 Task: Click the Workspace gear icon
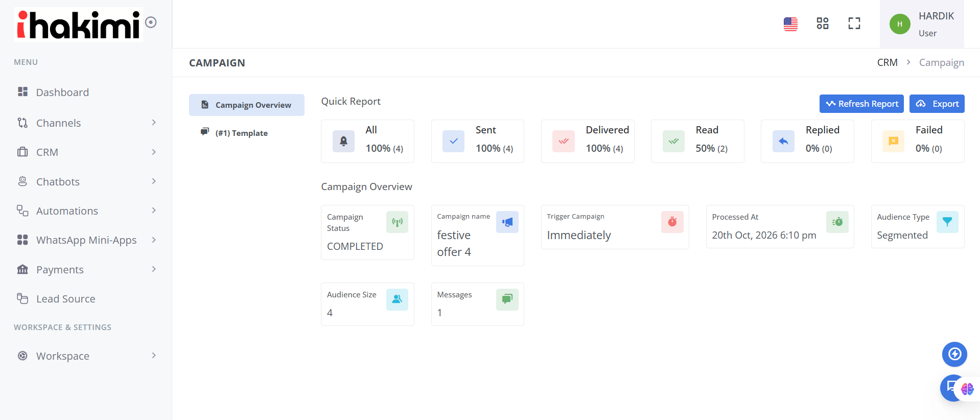click(x=22, y=356)
